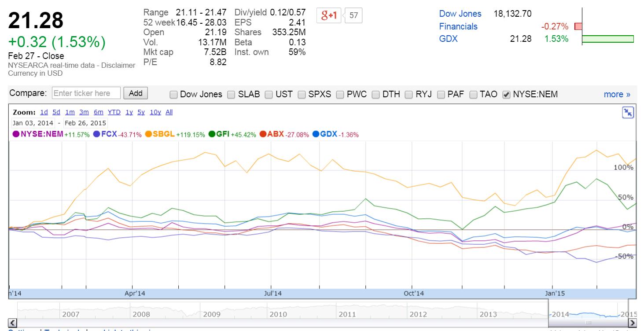The height and width of the screenshot is (331, 644).
Task: Click the Apr'14 axis label
Action: click(x=135, y=293)
